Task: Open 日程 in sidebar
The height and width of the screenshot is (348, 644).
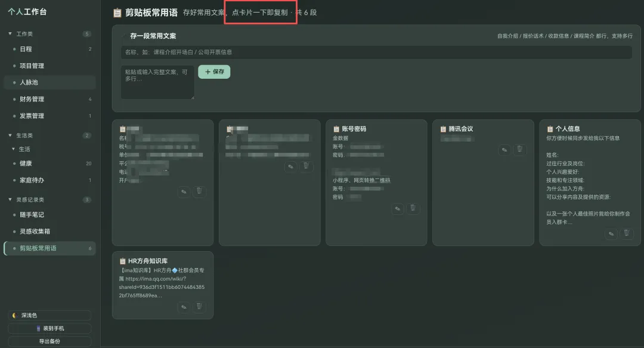Action: pyautogui.click(x=49, y=49)
